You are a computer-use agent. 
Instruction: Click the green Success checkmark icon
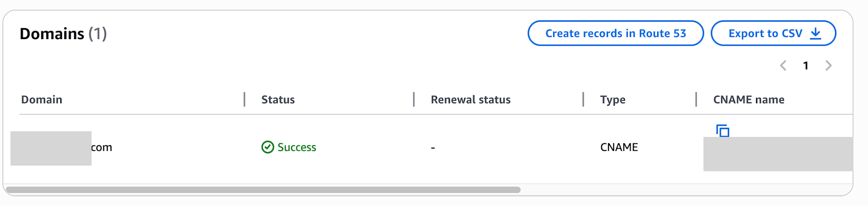click(x=267, y=147)
